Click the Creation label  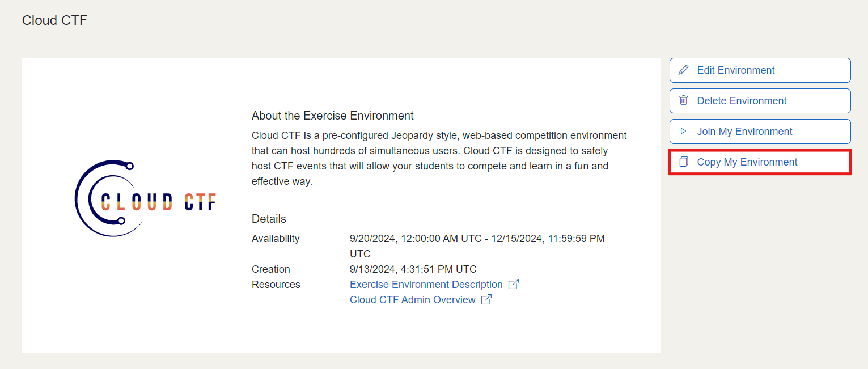pos(271,269)
